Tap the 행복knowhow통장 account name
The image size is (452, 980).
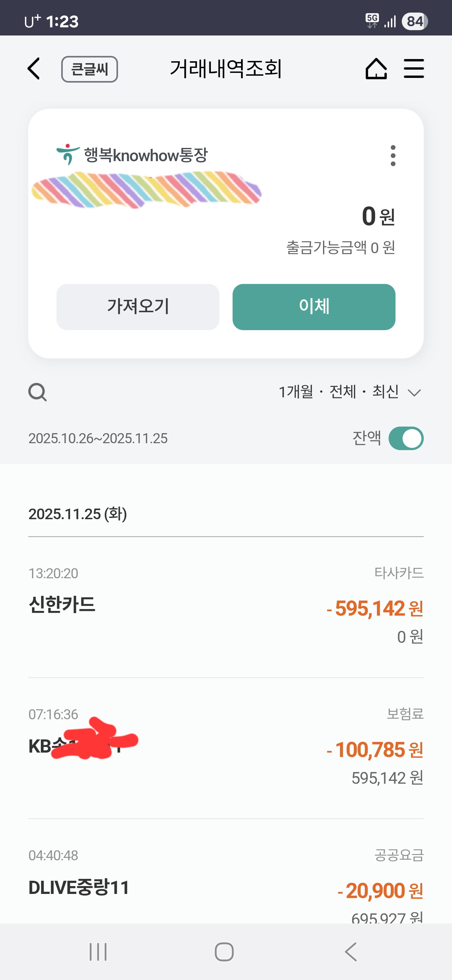[x=146, y=155]
